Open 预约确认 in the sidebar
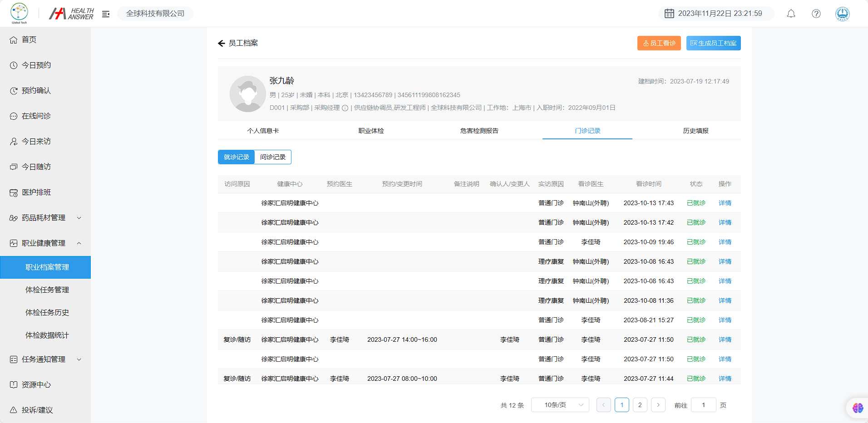The image size is (868, 423). click(45, 91)
